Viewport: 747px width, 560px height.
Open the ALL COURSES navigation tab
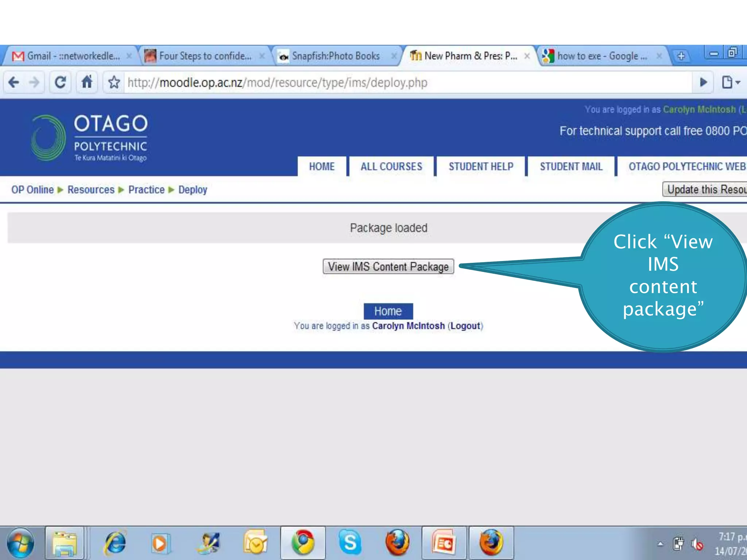[x=391, y=167]
